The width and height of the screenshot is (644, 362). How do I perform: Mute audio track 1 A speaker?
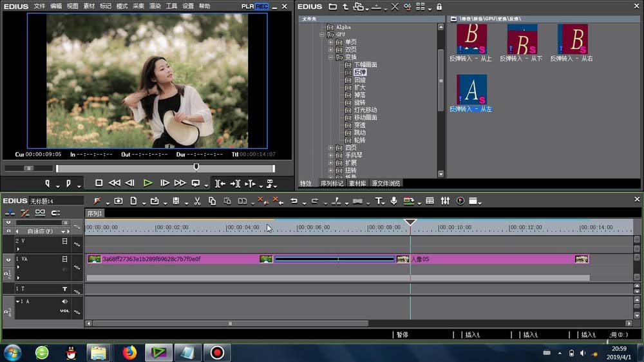point(64,301)
